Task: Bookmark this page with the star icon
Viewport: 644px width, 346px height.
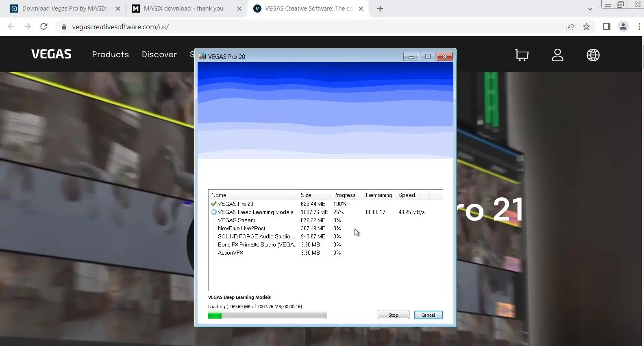Action: click(x=586, y=27)
